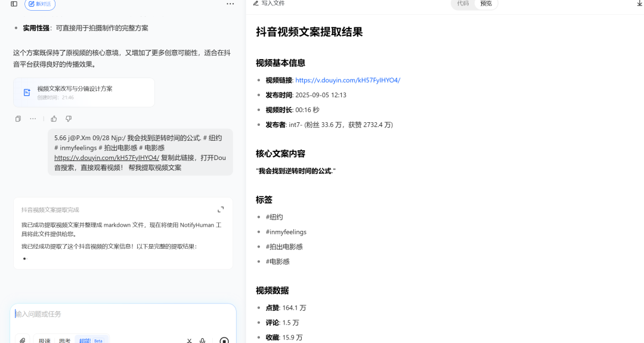
Task: Expand the 抖音视频文案提取完成 card
Action: click(221, 209)
